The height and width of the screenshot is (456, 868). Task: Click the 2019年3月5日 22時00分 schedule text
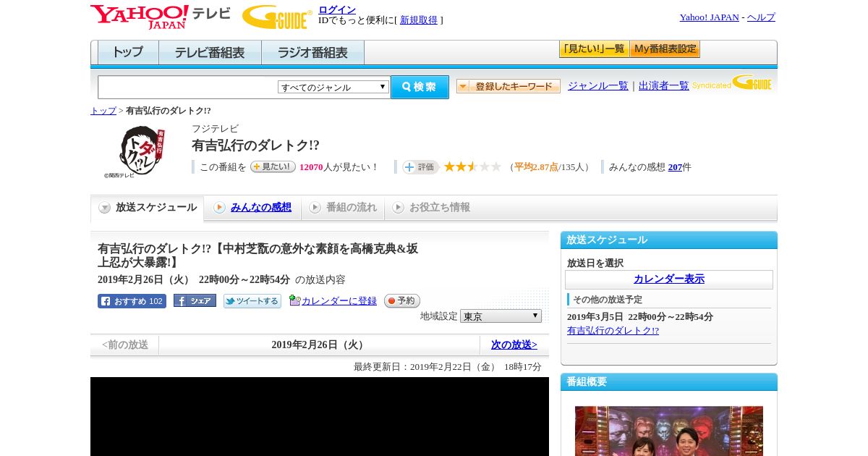[x=640, y=317]
